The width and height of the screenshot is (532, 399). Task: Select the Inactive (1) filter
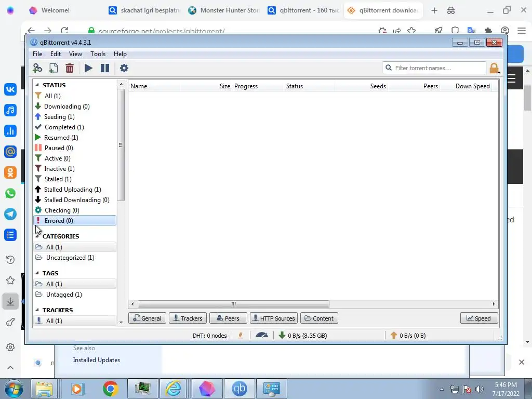click(x=75, y=169)
